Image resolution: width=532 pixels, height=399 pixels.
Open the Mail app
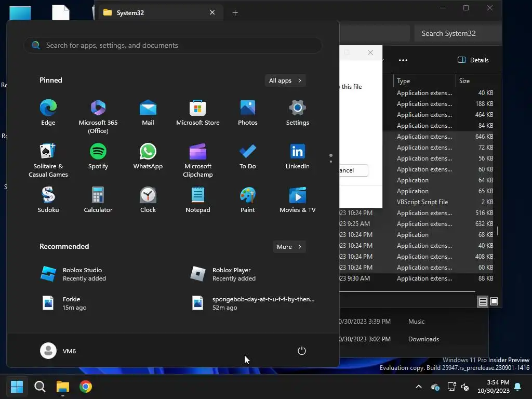pos(148,113)
